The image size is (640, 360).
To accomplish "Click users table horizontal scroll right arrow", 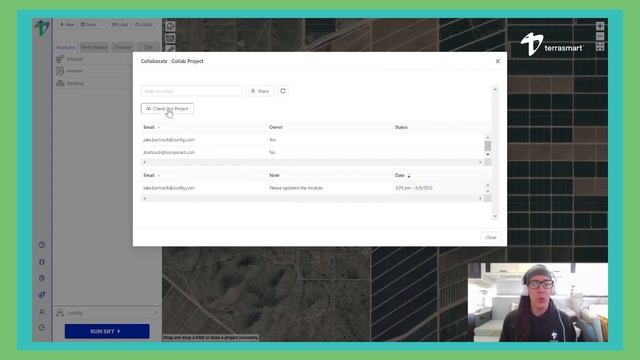I will (480, 162).
